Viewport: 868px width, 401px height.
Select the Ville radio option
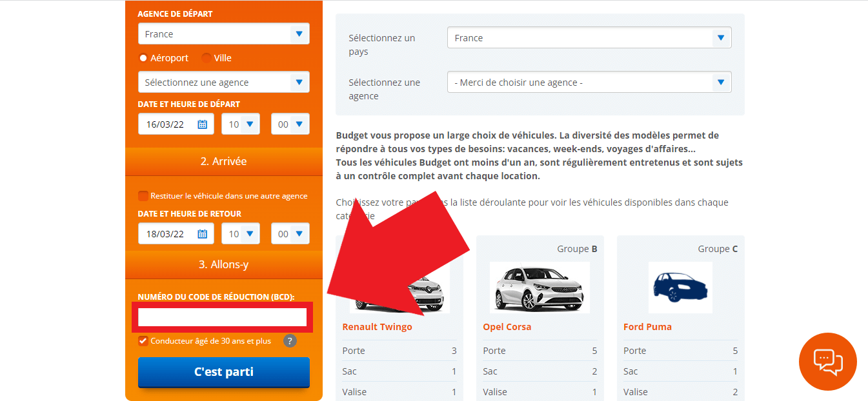coord(207,58)
